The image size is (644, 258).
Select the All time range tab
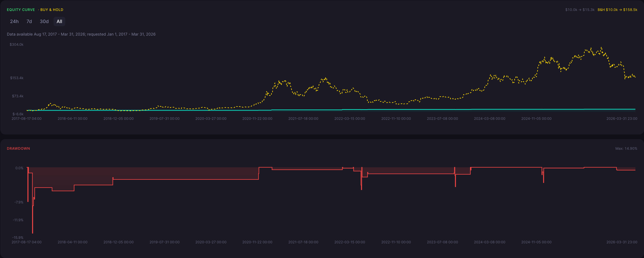[59, 21]
